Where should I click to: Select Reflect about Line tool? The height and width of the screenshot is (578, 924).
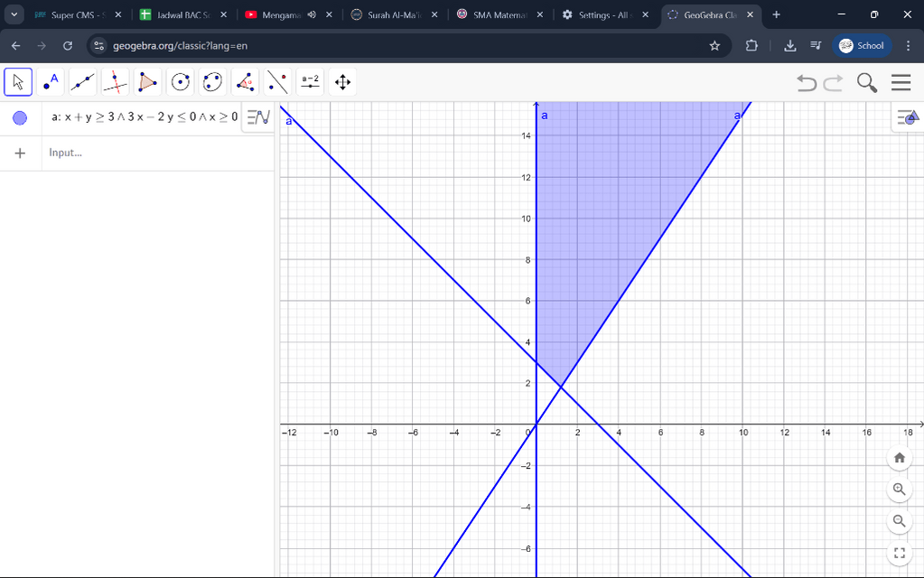(x=278, y=82)
